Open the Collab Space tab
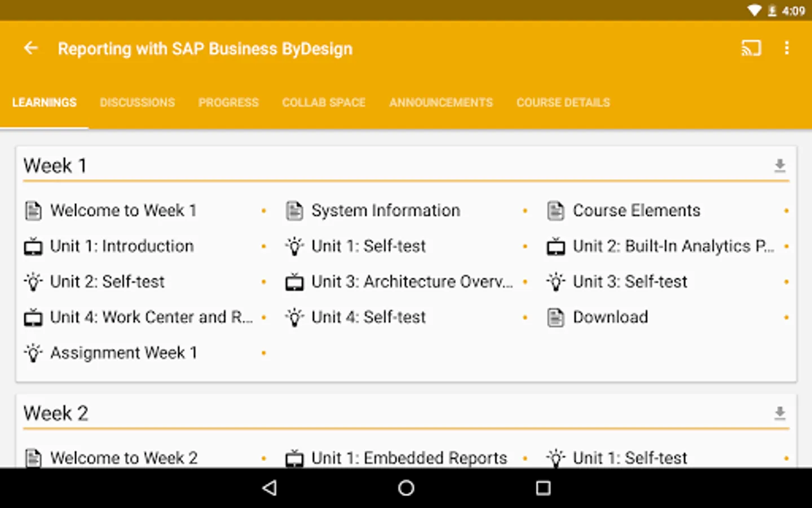This screenshot has height=508, width=812. [x=324, y=103]
